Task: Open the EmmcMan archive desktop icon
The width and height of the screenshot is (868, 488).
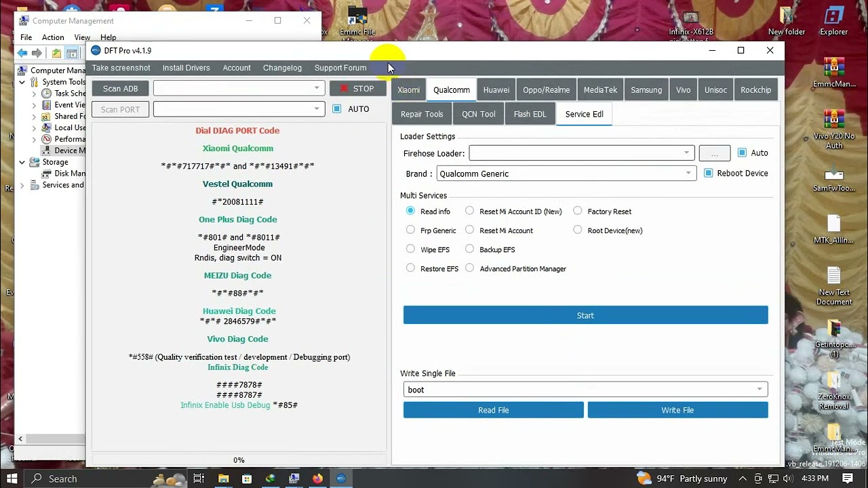Action: coord(834,73)
